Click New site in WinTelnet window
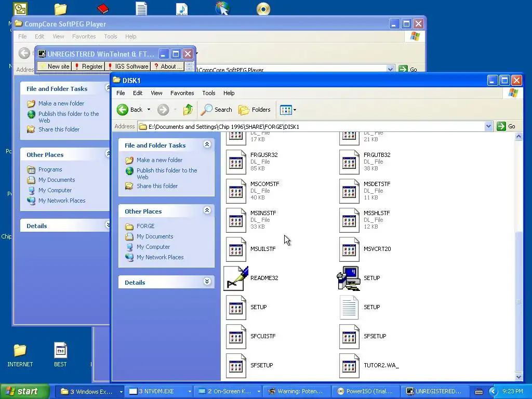The image size is (532, 399). tap(54, 66)
